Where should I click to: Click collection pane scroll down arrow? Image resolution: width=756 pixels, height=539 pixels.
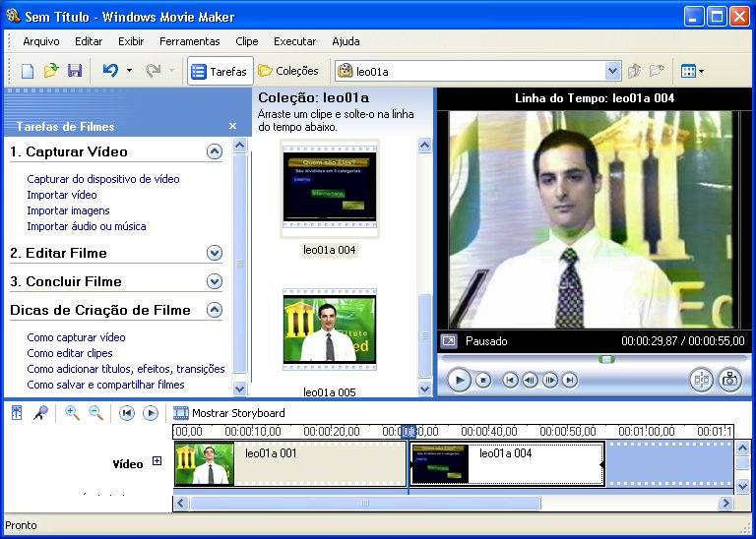(424, 389)
